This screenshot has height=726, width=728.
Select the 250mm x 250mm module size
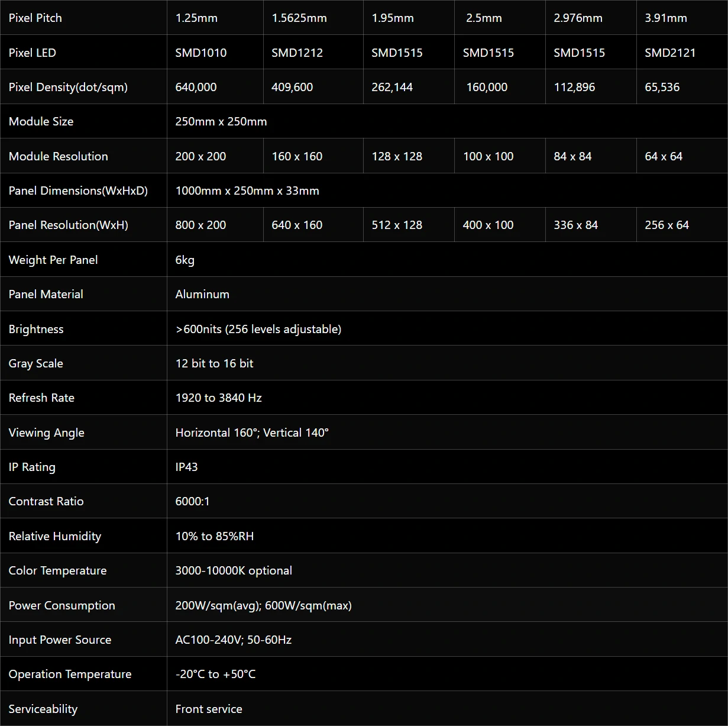221,121
